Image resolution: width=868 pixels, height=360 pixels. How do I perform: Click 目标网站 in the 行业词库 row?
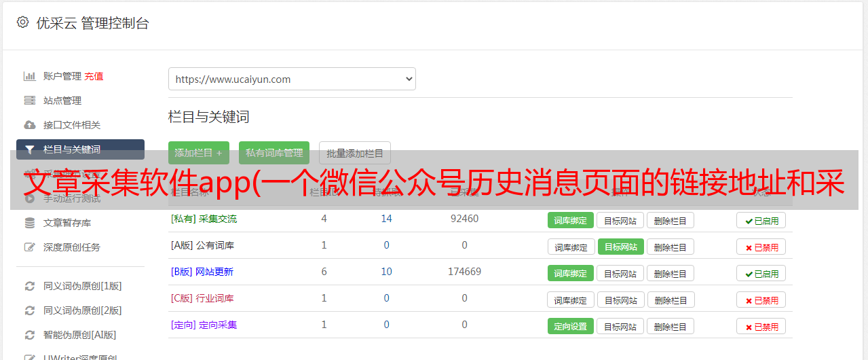(x=620, y=300)
